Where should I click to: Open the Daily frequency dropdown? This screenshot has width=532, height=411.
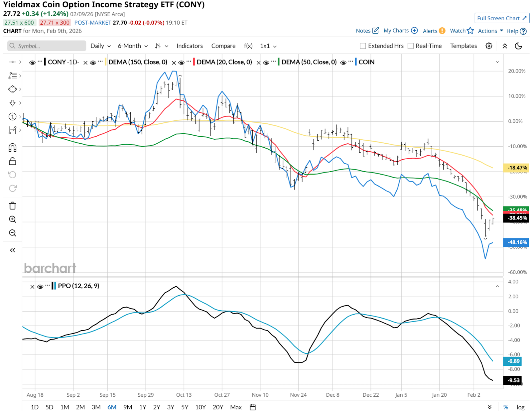click(x=100, y=46)
